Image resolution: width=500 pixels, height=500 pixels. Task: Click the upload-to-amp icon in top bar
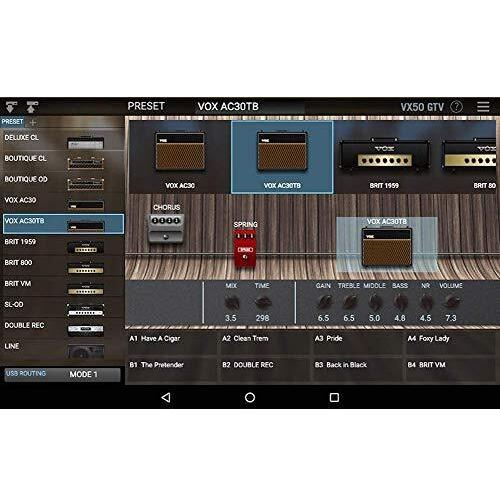click(x=32, y=107)
